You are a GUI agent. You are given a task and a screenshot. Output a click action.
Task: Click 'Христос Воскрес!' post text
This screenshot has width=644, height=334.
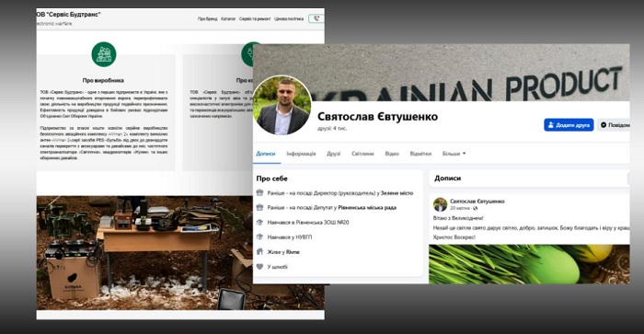[x=454, y=237]
